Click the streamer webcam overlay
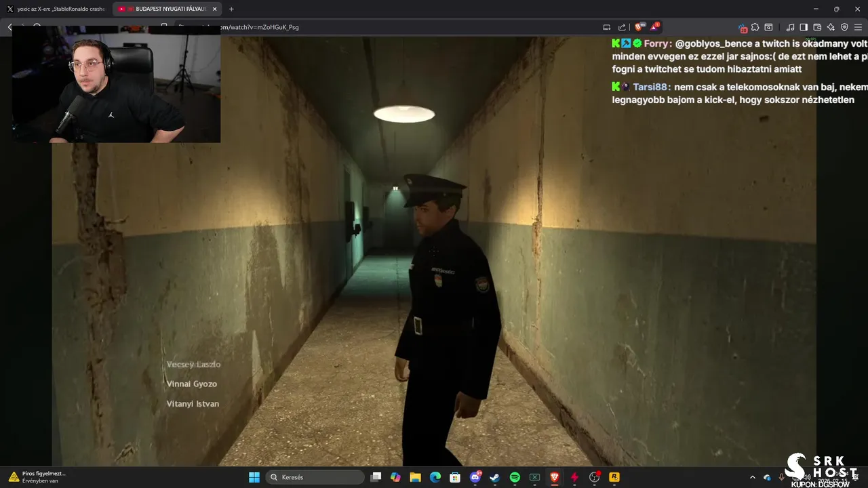Viewport: 868px width, 488px height. click(x=116, y=84)
